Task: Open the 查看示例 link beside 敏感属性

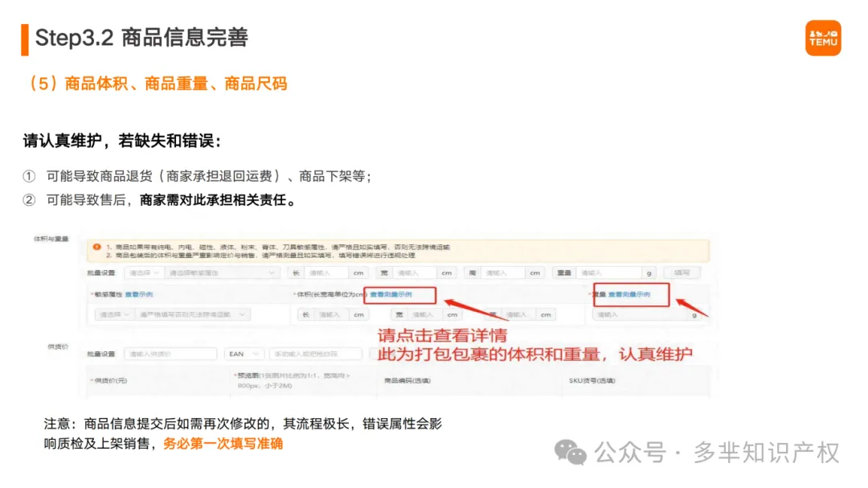Action: tap(138, 295)
